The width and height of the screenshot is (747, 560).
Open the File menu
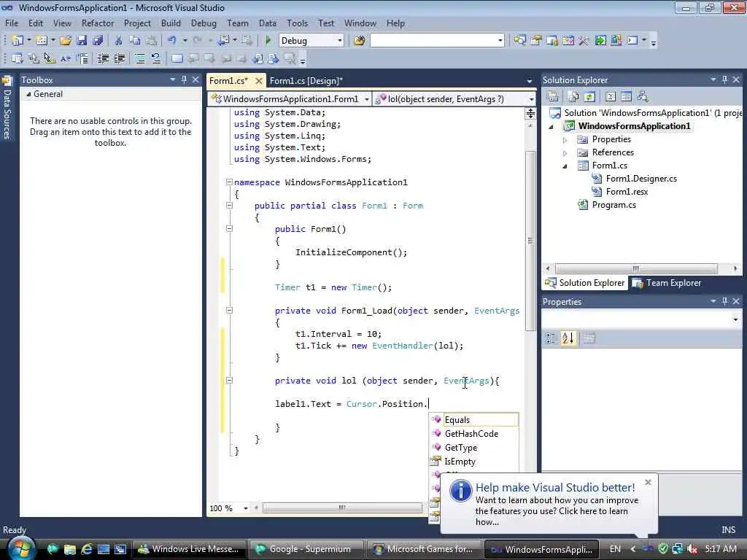(12, 23)
